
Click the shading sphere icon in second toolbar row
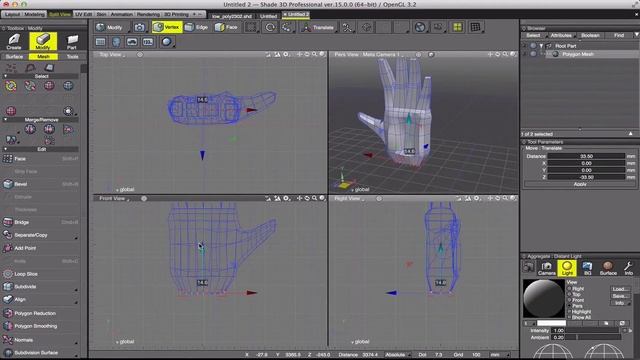point(167,42)
